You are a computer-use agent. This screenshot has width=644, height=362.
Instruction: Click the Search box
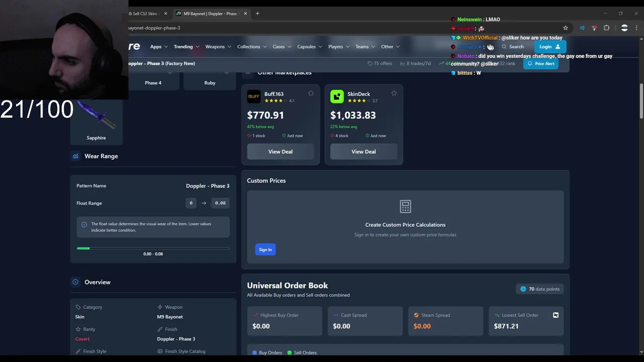tap(513, 47)
